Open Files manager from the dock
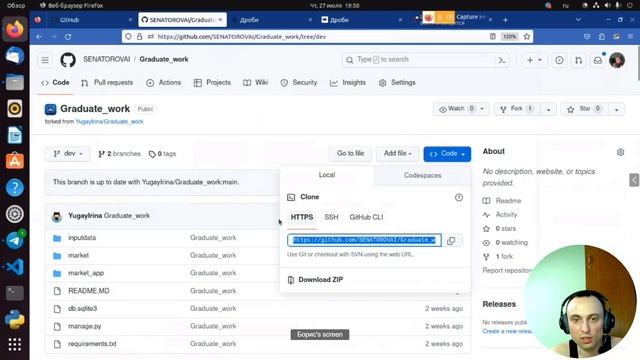Image resolution: width=640 pixels, height=360 pixels. click(15, 82)
